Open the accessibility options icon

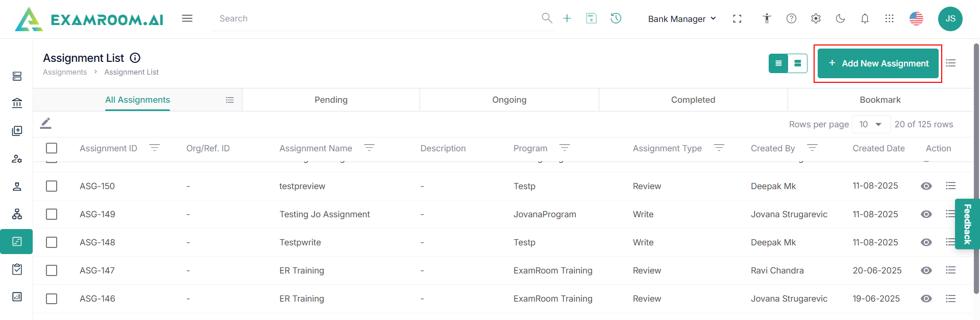click(x=767, y=18)
